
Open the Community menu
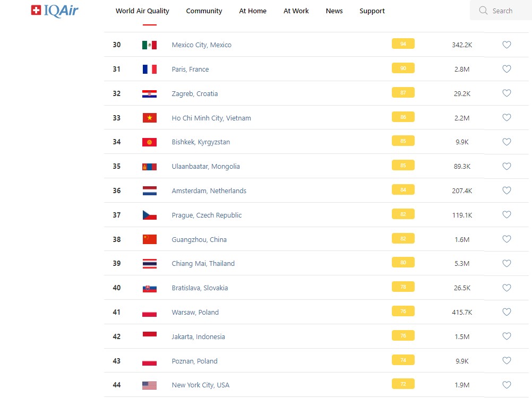coord(204,11)
